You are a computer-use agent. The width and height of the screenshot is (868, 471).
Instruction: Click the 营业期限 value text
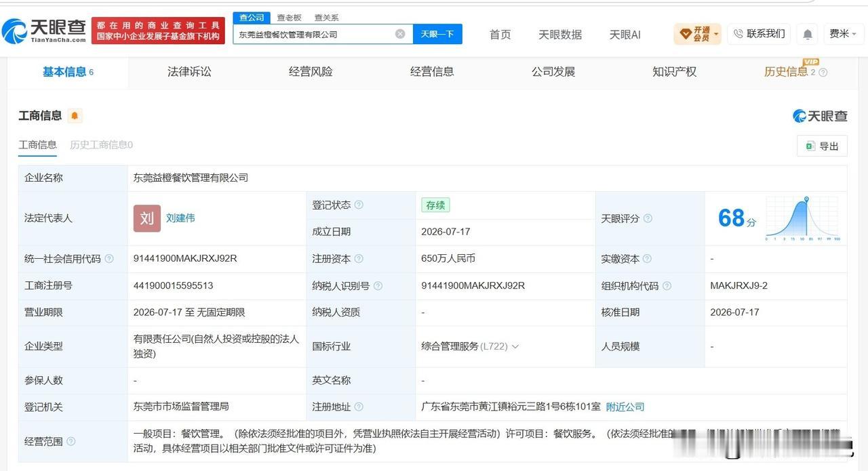coord(189,312)
